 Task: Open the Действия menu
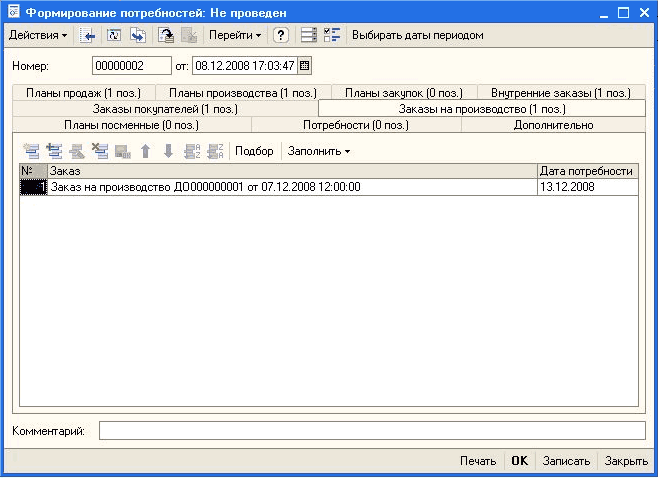(38, 35)
